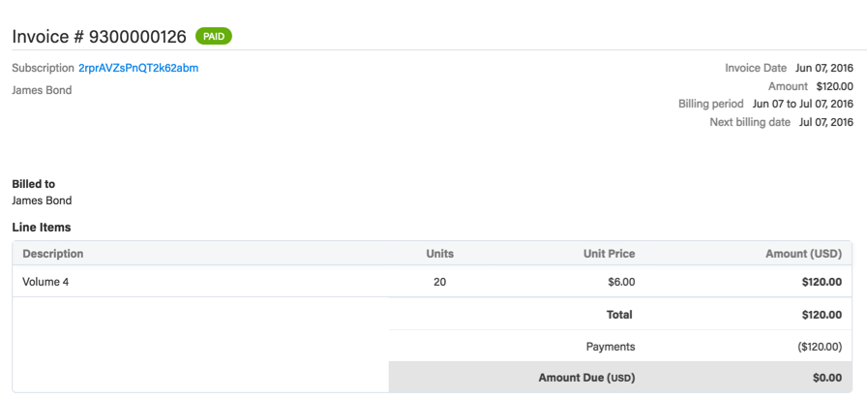This screenshot has height=399, width=868.
Task: Click the green PAID status badge
Action: click(x=214, y=36)
